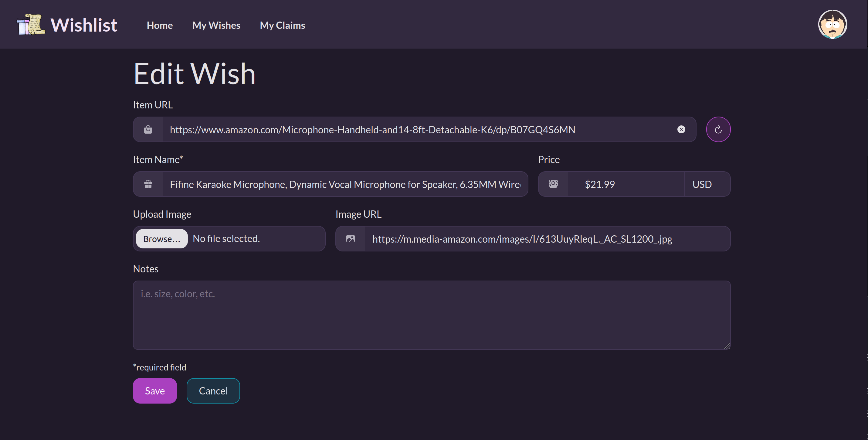Go to the Home page
Image resolution: width=868 pixels, height=440 pixels.
(160, 25)
